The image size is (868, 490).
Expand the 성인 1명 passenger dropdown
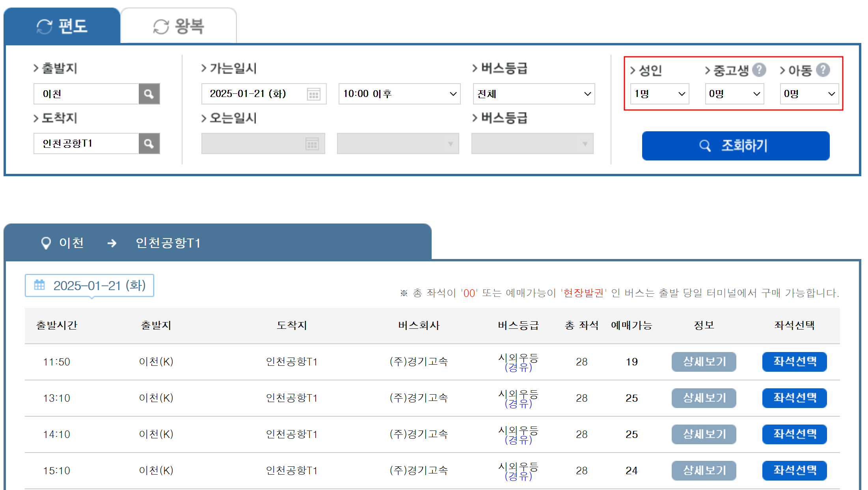click(x=659, y=94)
